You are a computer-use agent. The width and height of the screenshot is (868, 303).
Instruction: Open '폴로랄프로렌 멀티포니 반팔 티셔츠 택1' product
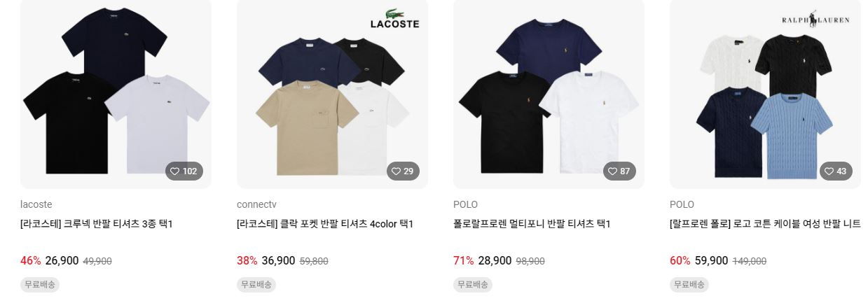[x=532, y=224]
